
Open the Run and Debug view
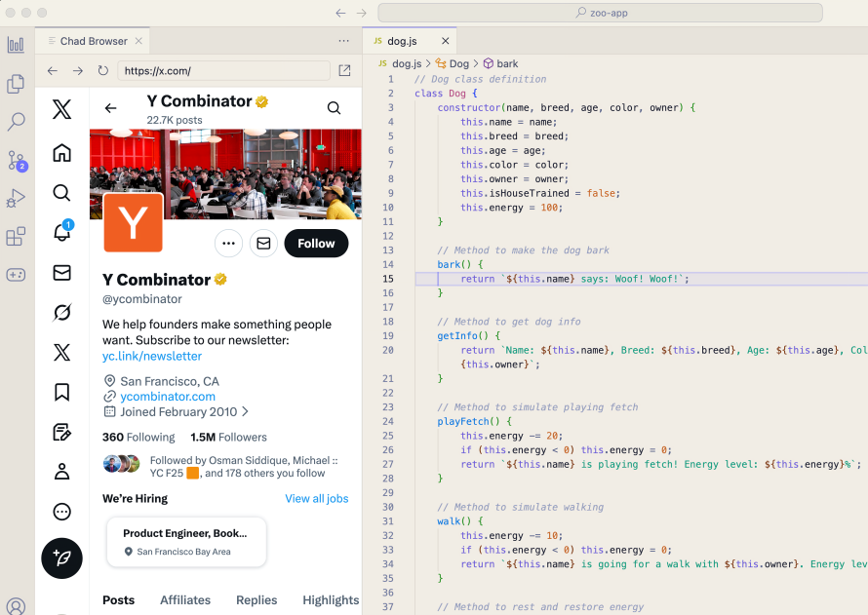pyautogui.click(x=16, y=198)
